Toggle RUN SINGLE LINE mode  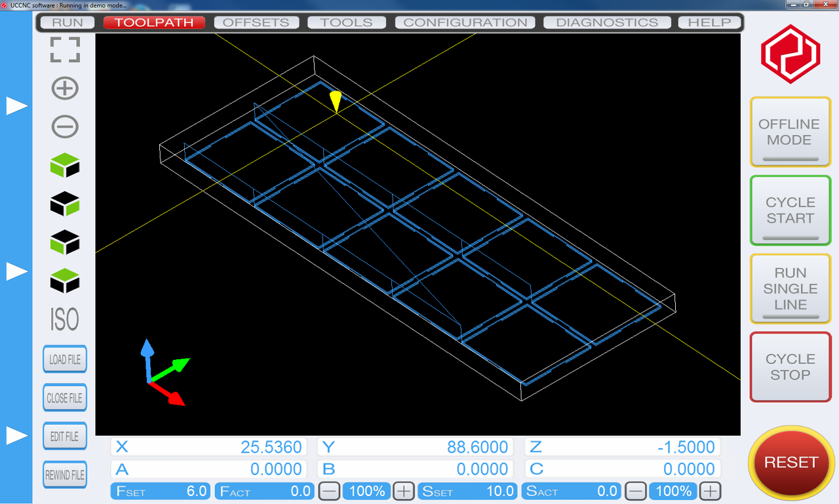tap(790, 289)
